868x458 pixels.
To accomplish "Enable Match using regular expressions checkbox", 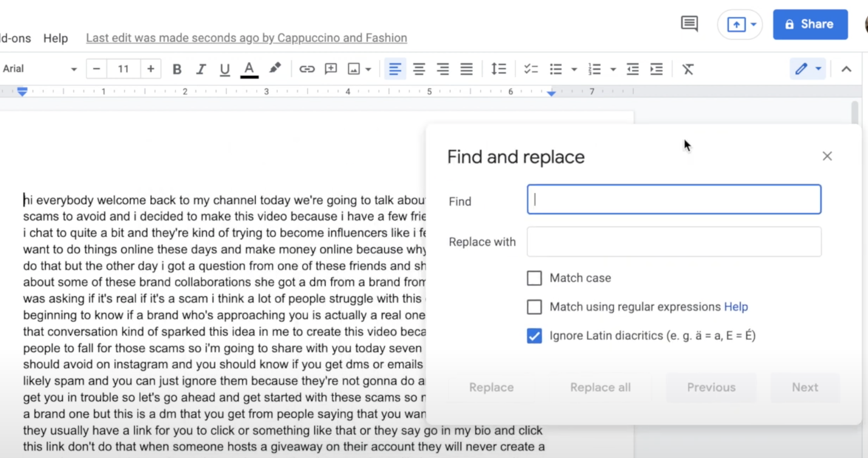I will [534, 307].
